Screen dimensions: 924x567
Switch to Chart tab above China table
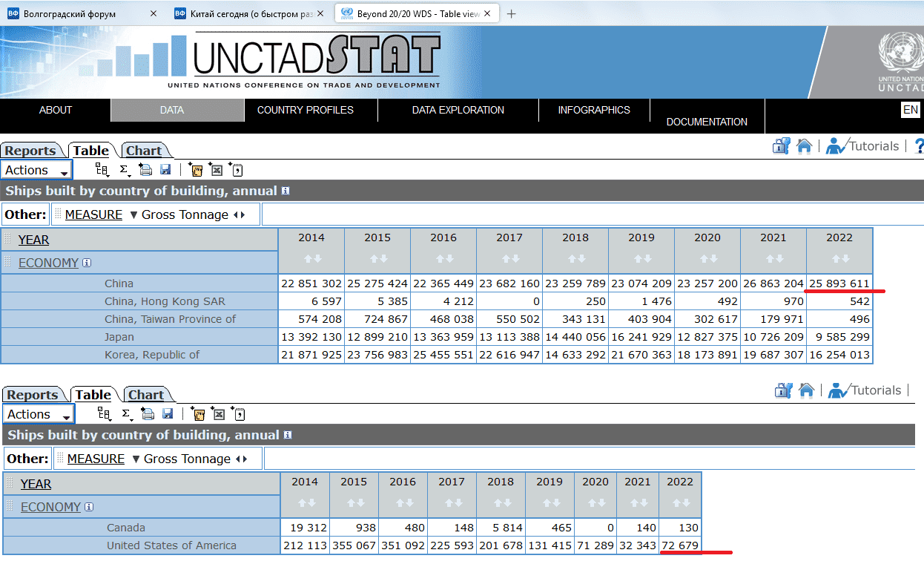coord(144,151)
